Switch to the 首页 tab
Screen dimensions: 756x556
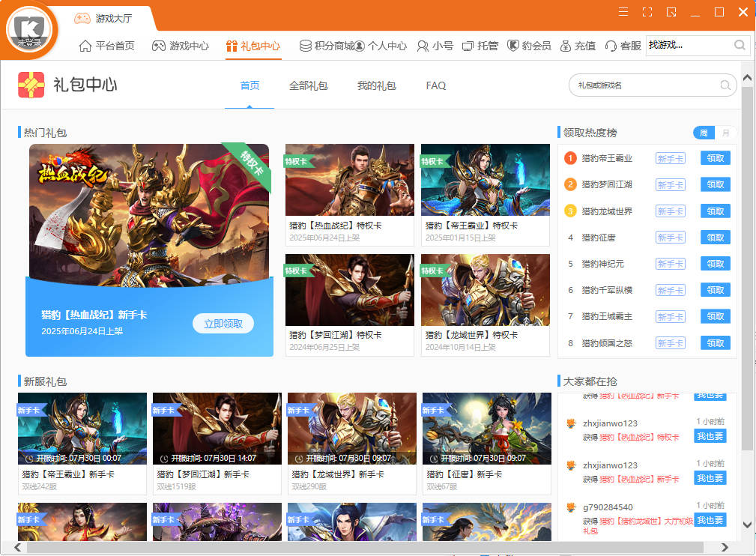(250, 85)
